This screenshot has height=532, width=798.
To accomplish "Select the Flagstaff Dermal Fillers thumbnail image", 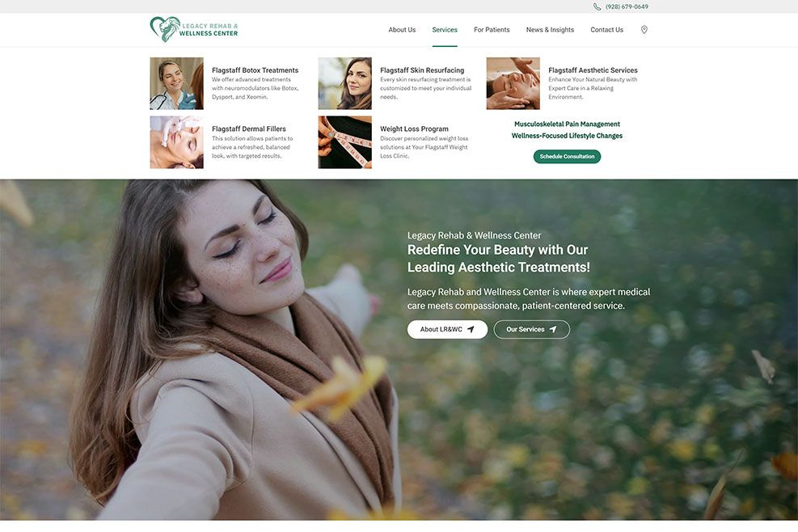I will [176, 142].
